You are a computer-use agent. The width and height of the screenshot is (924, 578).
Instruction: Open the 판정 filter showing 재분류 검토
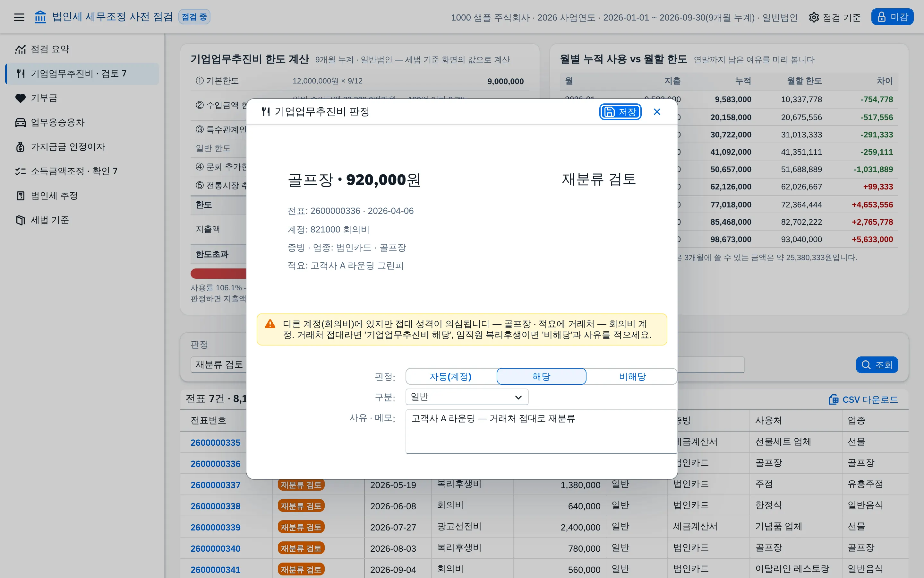(218, 365)
